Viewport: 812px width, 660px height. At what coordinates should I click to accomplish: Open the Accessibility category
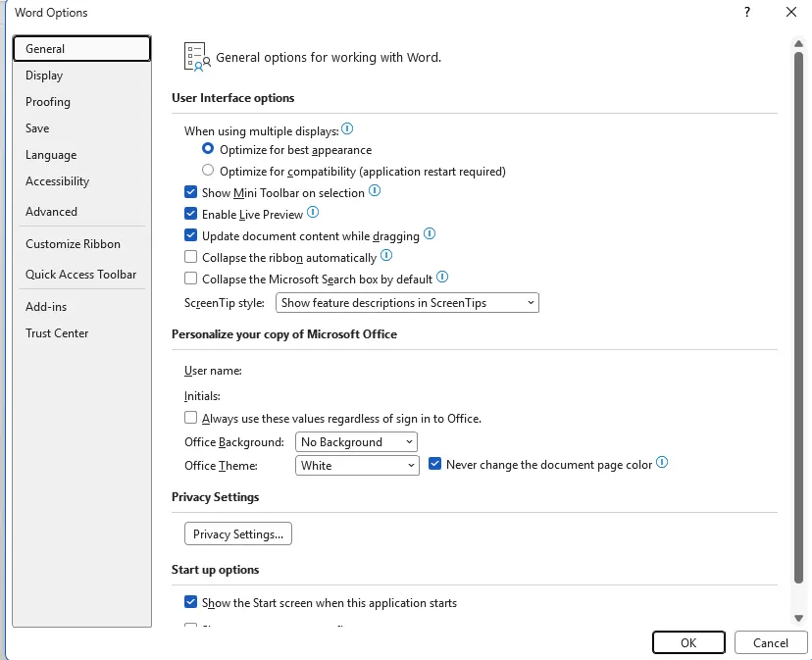click(x=81, y=181)
